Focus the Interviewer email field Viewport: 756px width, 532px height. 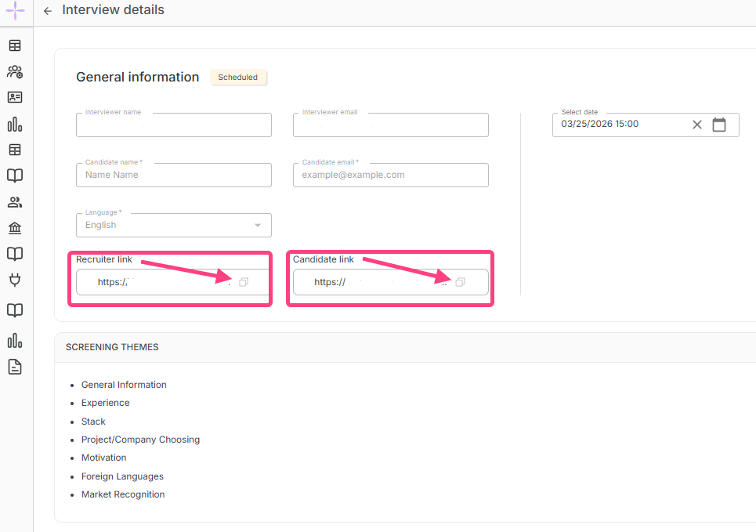click(390, 125)
